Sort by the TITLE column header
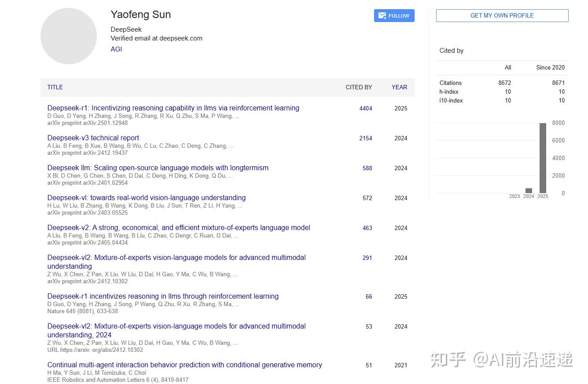 point(55,87)
